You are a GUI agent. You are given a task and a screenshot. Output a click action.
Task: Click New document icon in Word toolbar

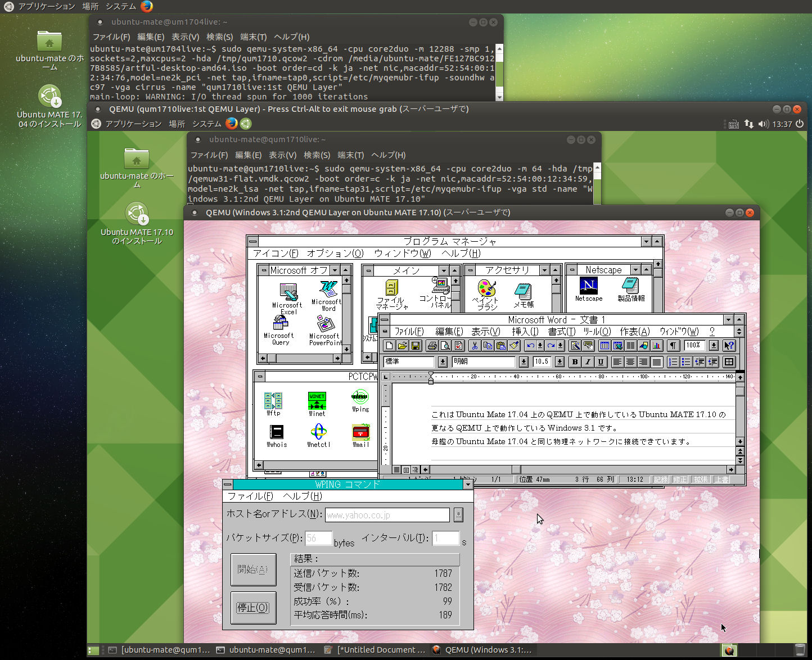[390, 346]
